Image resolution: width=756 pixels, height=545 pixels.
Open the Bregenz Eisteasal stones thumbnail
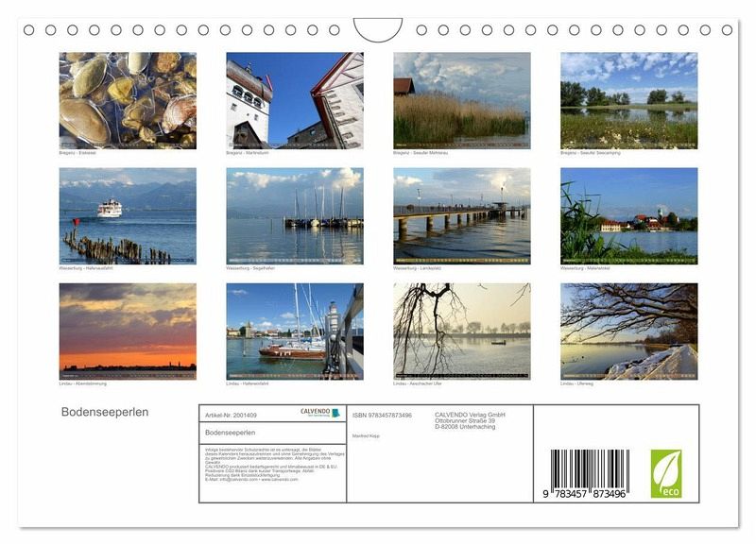(128, 99)
